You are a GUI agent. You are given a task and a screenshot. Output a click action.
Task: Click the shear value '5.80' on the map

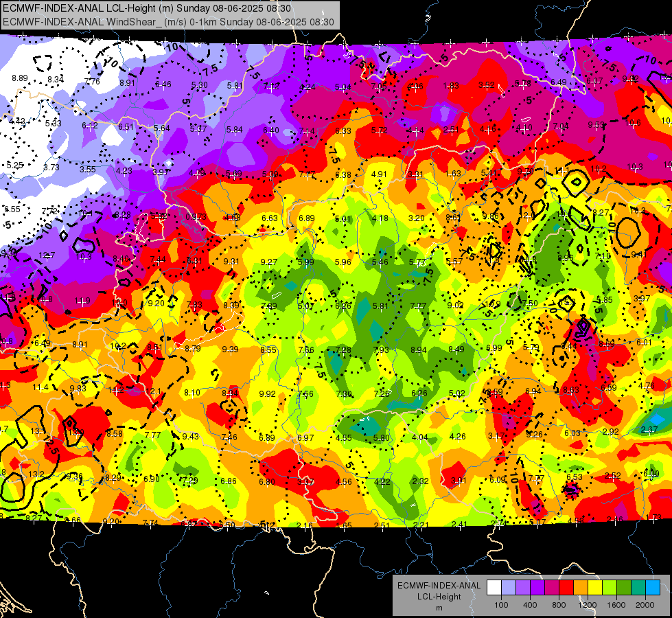coord(382,438)
